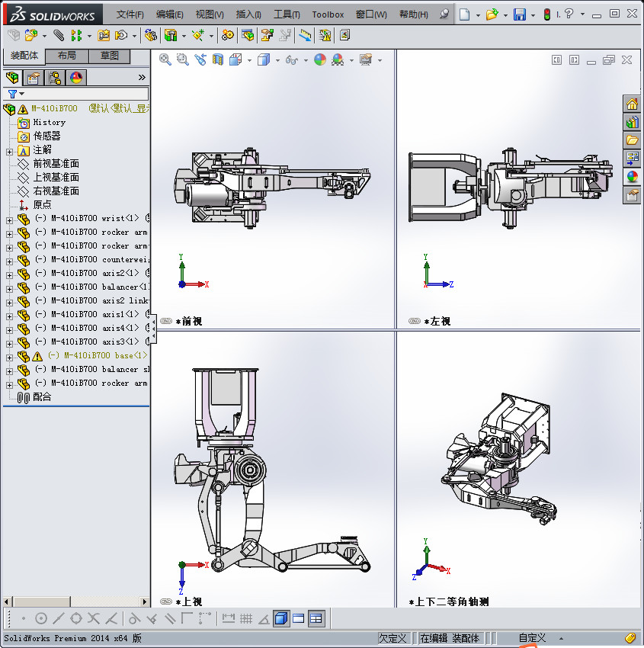Toggle the angle snap icon
Image resolution: width=644 pixels, height=648 pixels.
click(x=264, y=619)
